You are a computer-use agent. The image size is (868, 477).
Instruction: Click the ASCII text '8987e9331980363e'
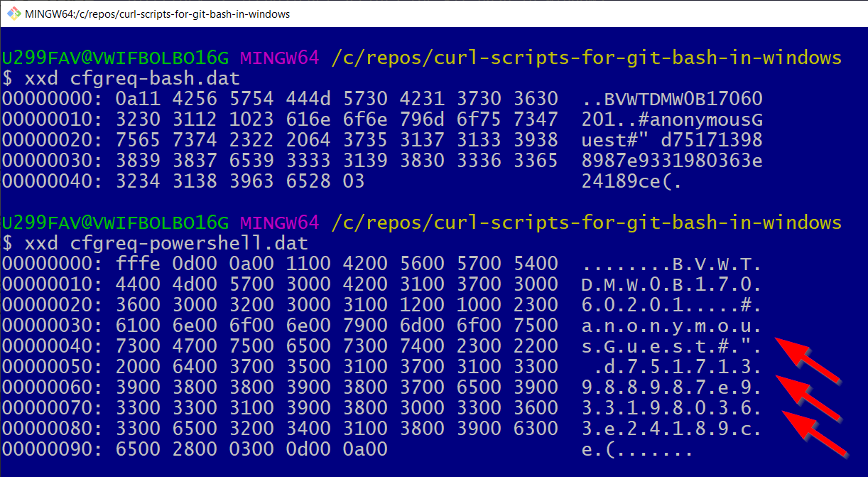pos(672,161)
